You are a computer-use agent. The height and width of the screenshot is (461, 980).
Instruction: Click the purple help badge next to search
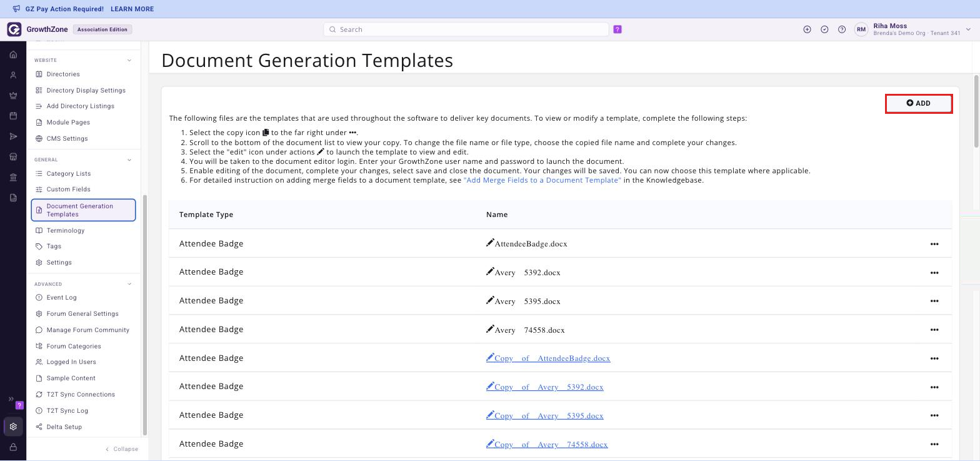pyautogui.click(x=617, y=29)
